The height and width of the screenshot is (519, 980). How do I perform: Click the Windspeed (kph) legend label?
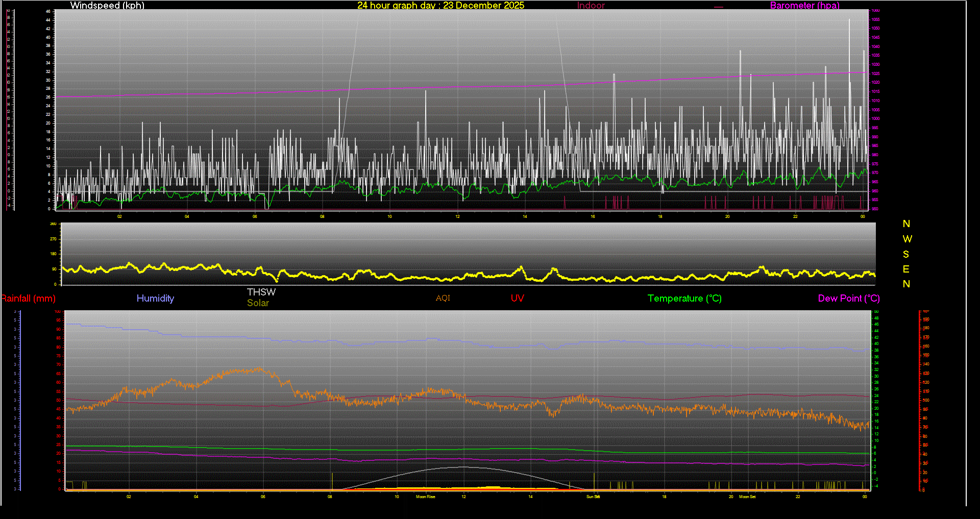(x=107, y=6)
